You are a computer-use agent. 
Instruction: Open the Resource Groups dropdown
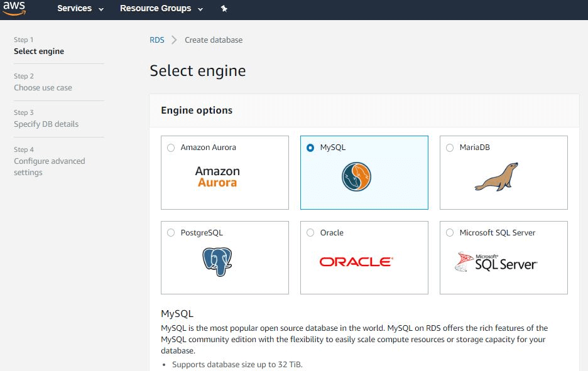(x=161, y=8)
